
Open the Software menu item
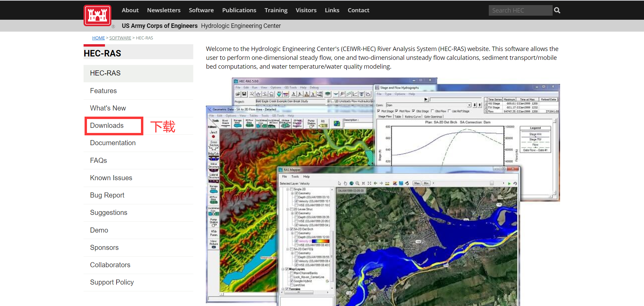point(201,10)
